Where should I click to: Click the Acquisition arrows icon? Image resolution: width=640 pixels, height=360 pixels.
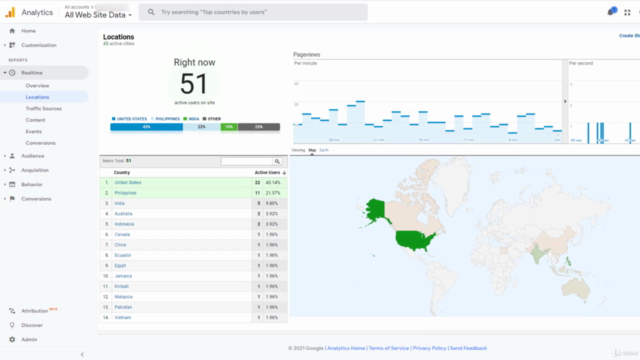[x=12, y=170]
